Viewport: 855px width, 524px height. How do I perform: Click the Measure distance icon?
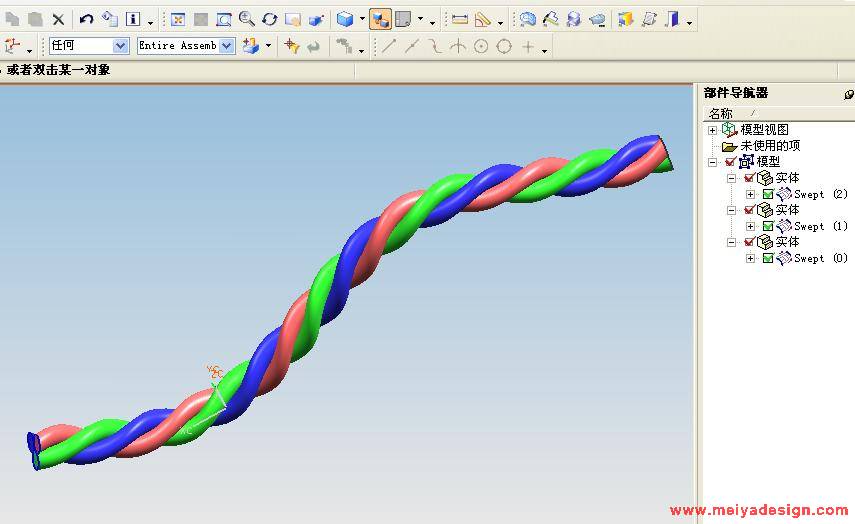(460, 19)
